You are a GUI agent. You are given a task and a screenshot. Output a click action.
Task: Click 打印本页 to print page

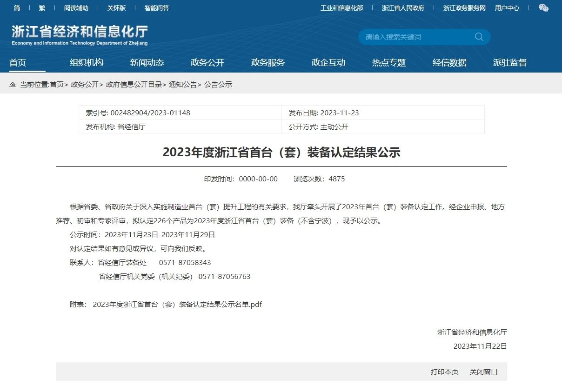click(x=444, y=372)
